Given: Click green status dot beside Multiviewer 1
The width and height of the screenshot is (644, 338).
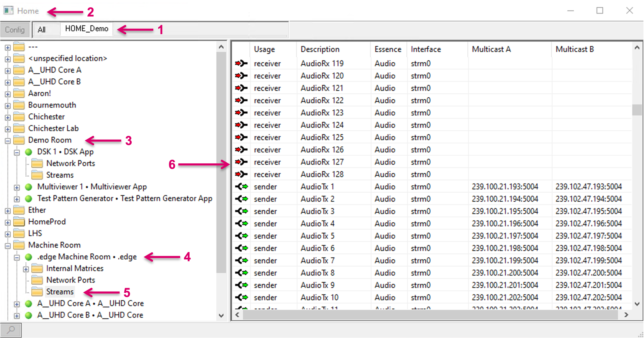Looking at the screenshot, I should coord(29,187).
